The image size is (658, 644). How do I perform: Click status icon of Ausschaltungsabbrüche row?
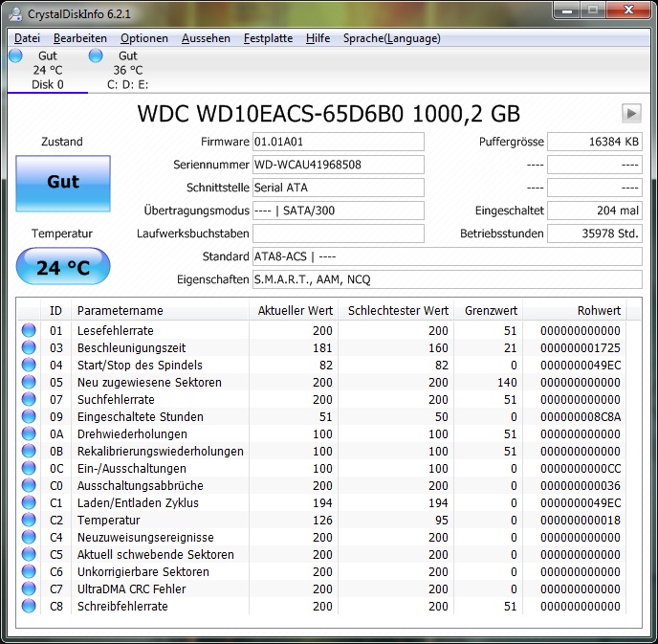29,485
